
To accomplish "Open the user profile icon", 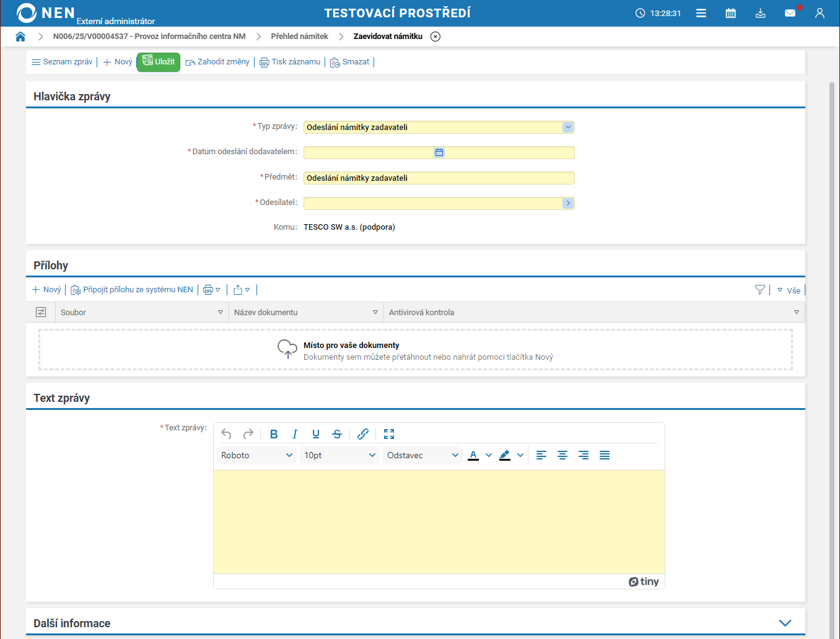I will click(x=820, y=13).
